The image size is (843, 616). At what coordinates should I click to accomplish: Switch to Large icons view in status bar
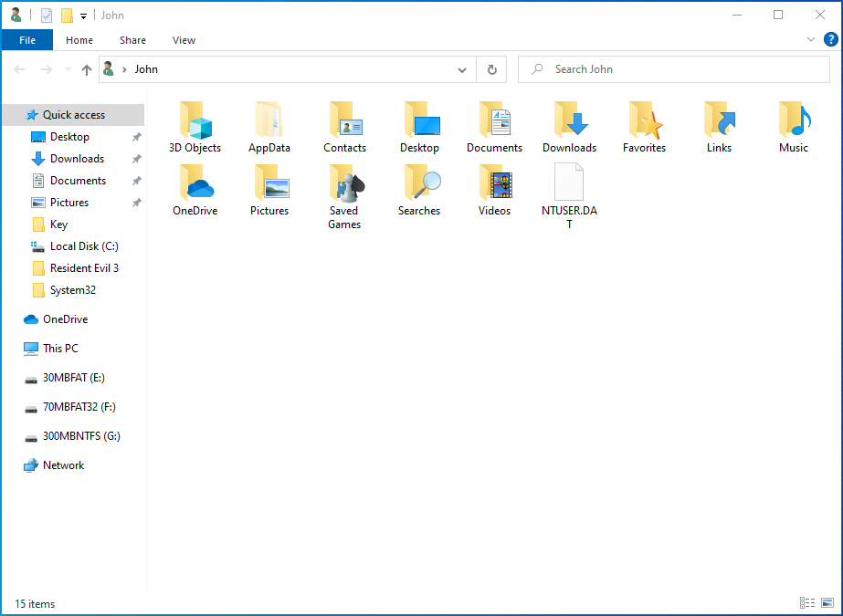(828, 603)
